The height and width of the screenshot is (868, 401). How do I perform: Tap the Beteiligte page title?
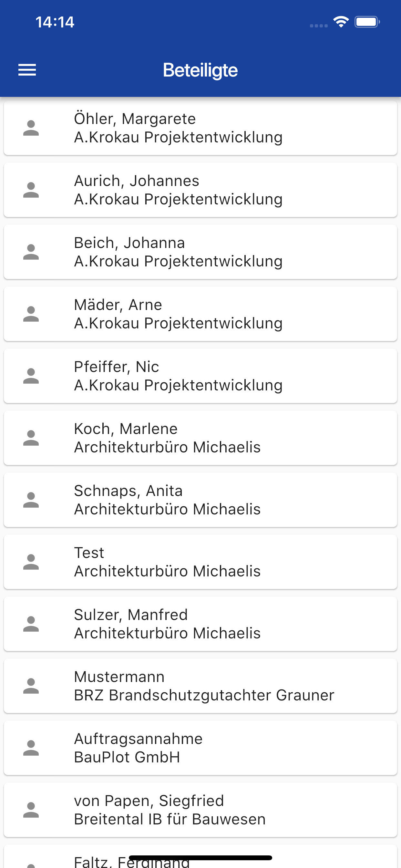pyautogui.click(x=200, y=70)
